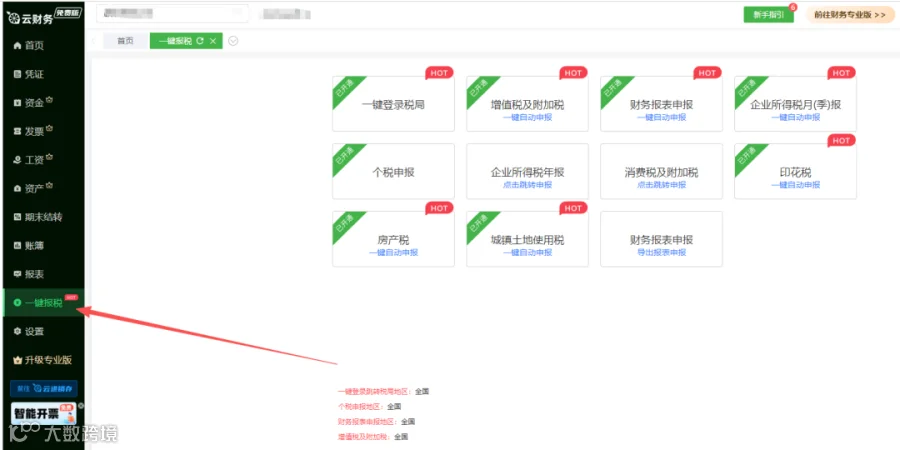Open the 城镇土地使用税 card
The width and height of the screenshot is (900, 450).
tap(527, 239)
